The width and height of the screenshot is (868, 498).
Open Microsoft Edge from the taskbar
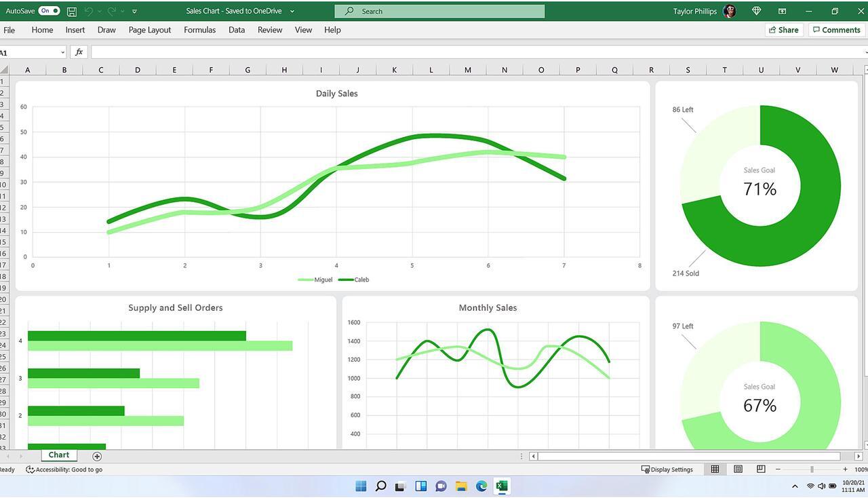tap(481, 486)
